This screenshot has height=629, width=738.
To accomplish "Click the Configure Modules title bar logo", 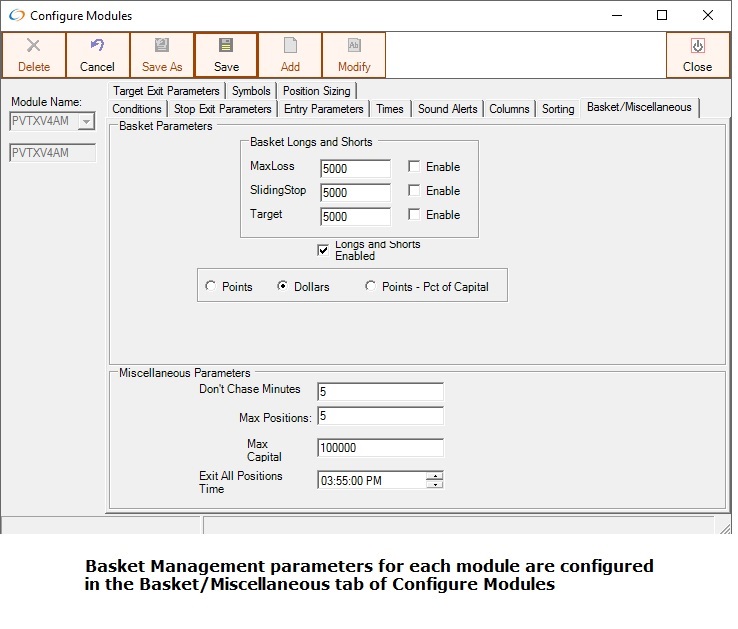I will [x=17, y=16].
